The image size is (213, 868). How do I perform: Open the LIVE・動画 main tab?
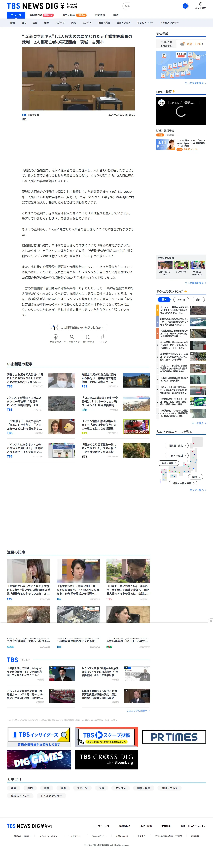[74, 15]
